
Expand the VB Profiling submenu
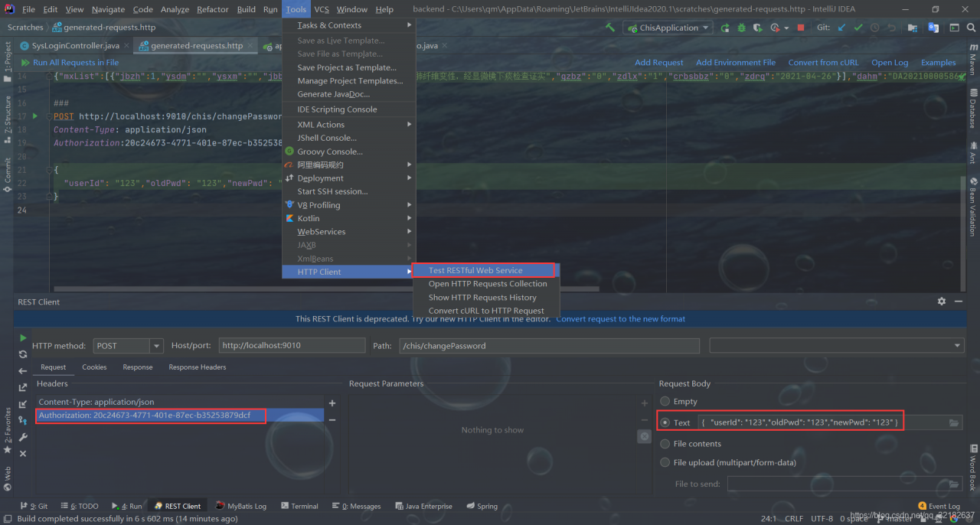[348, 205]
